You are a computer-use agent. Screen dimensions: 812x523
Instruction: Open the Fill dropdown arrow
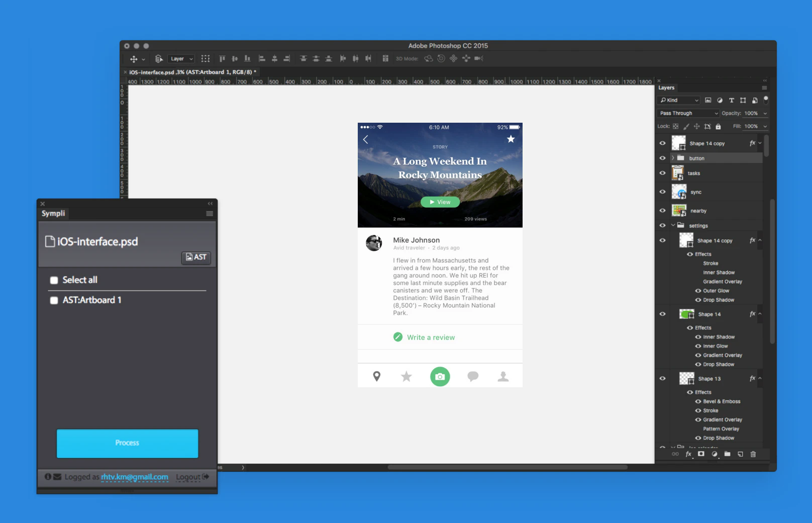point(765,127)
